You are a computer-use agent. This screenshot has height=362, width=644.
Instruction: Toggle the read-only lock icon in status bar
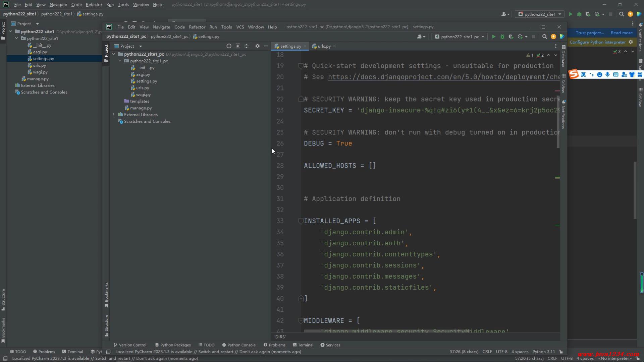[561, 352]
